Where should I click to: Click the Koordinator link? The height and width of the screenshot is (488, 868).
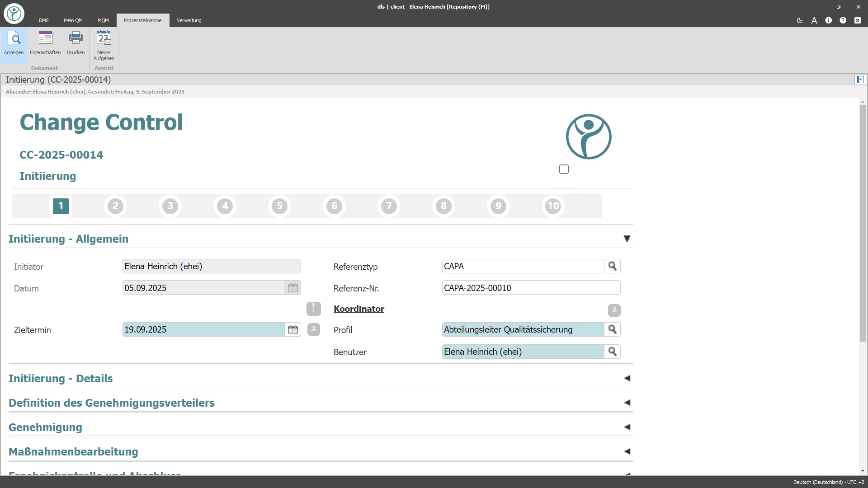359,309
